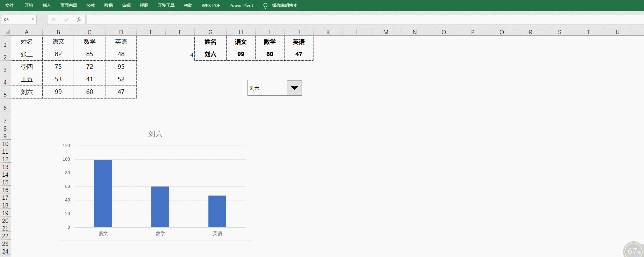The width and height of the screenshot is (644, 257).
Task: Select the blue 语文 bar in chart
Action: coord(103,193)
